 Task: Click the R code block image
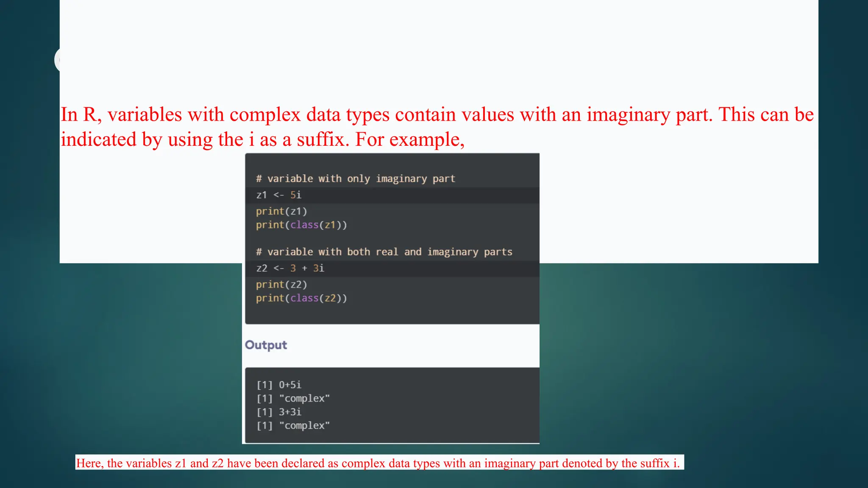pyautogui.click(x=392, y=239)
